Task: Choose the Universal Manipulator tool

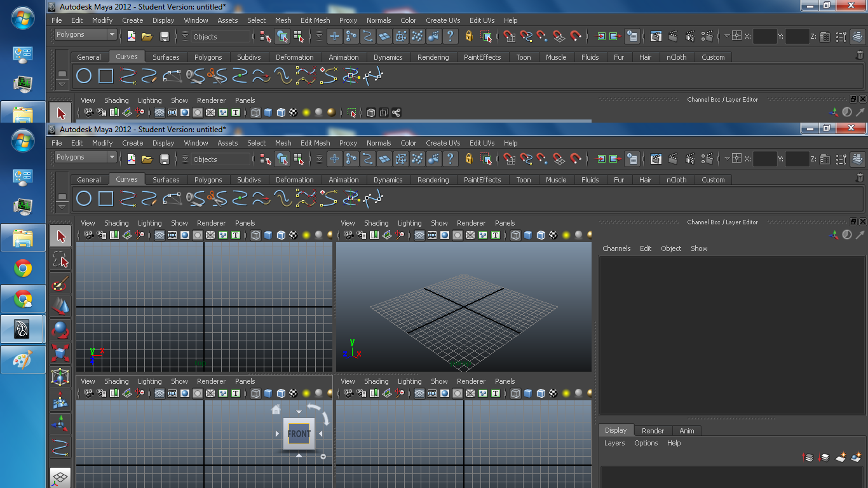Action: [x=60, y=377]
